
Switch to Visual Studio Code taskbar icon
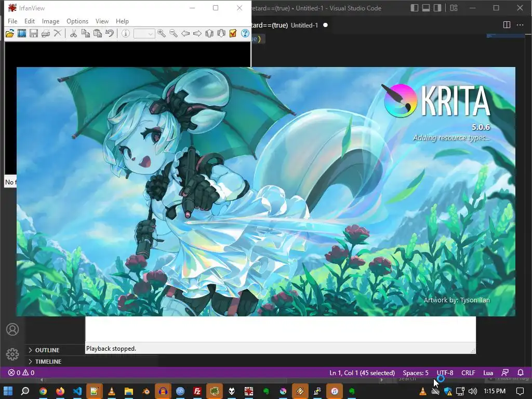(77, 391)
